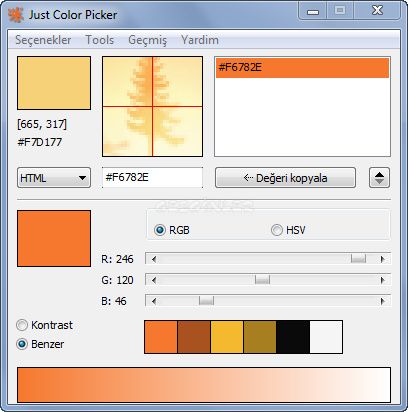Open the Geçmiş menu

147,40
